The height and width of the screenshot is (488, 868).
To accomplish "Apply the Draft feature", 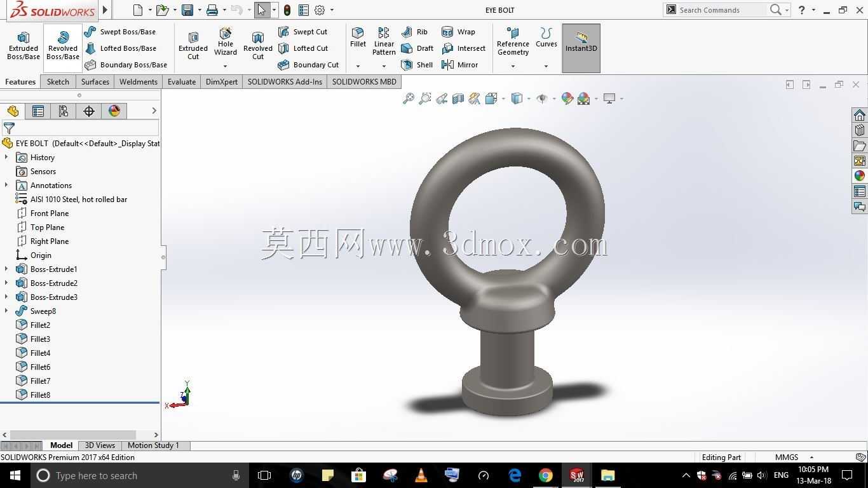I will click(417, 48).
